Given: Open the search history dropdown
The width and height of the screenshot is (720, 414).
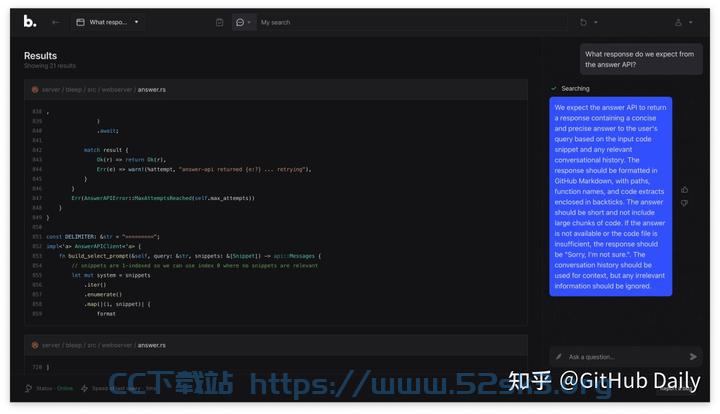Looking at the screenshot, I should pos(588,22).
